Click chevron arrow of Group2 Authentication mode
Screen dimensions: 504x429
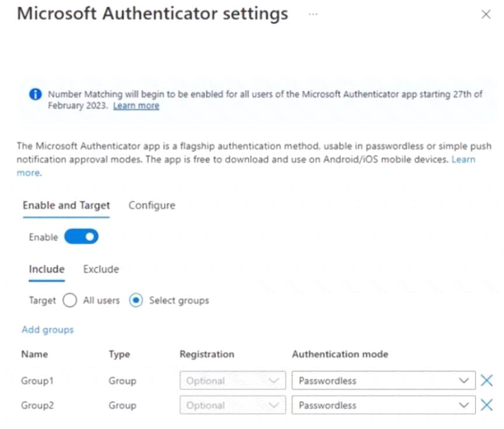[464, 405]
